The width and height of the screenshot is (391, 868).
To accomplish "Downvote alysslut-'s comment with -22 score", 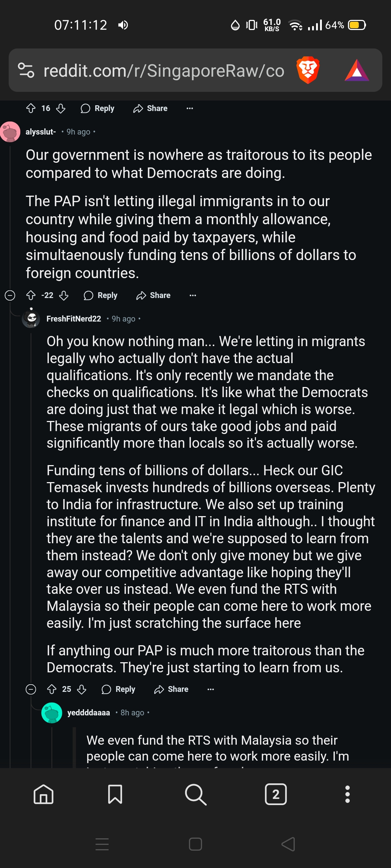I will (x=64, y=295).
